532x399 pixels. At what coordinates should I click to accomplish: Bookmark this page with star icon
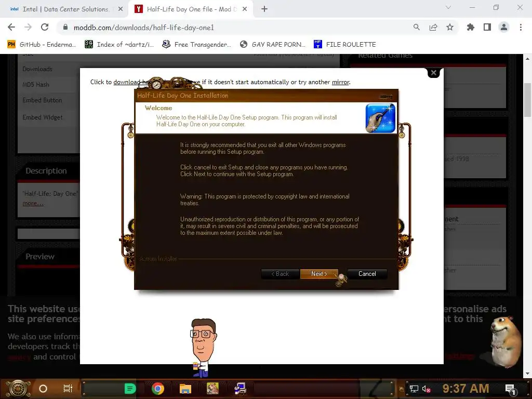449,27
